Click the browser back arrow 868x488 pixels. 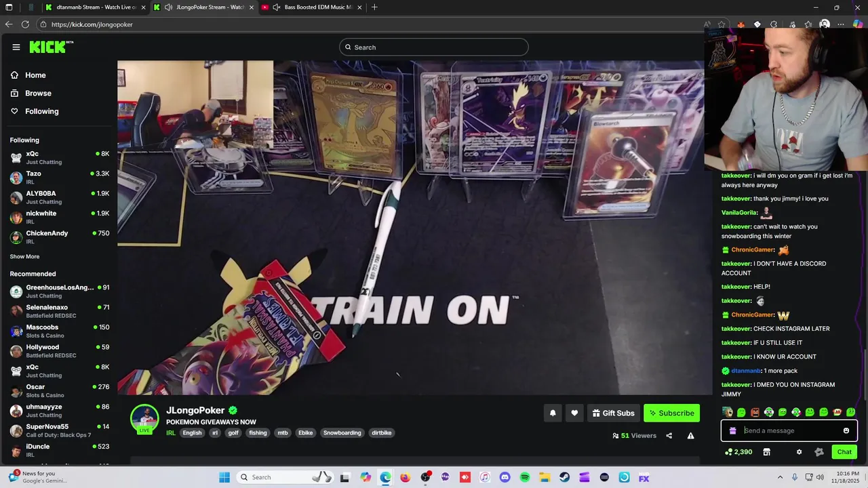pyautogui.click(x=9, y=24)
